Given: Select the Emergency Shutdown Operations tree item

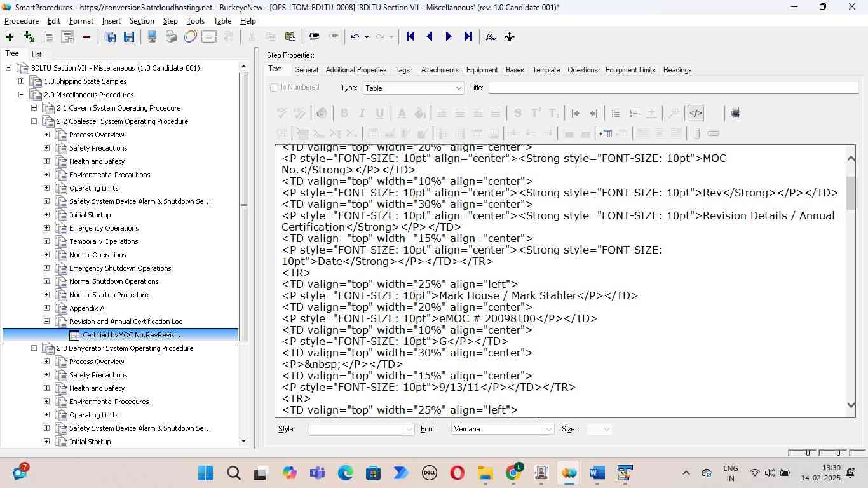Looking at the screenshot, I should coord(120,268).
